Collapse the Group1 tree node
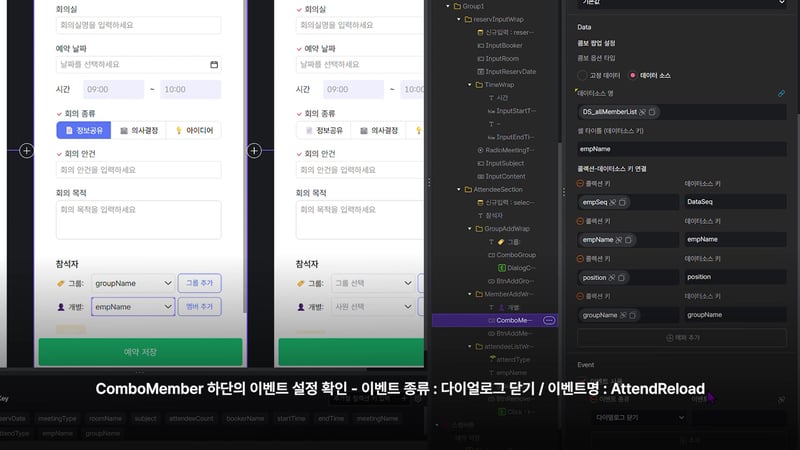 [x=448, y=6]
